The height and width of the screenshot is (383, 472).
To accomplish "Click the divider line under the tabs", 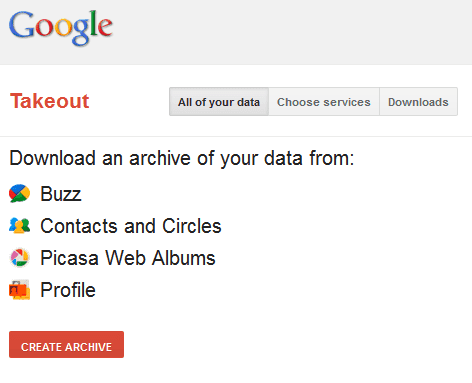I will [236, 136].
